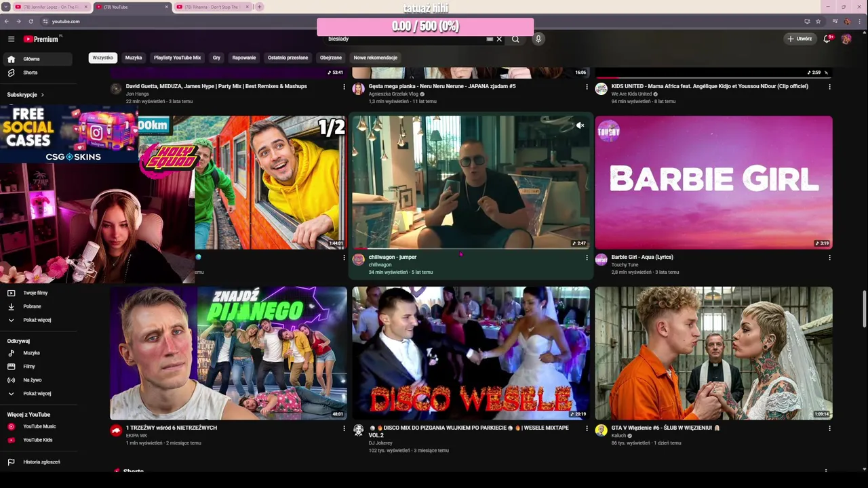
Task: Click the chillwagon channel avatar
Action: point(359,260)
